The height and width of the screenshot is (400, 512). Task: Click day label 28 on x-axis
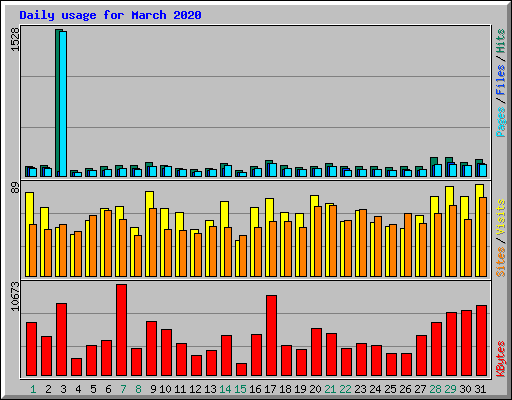point(435,389)
